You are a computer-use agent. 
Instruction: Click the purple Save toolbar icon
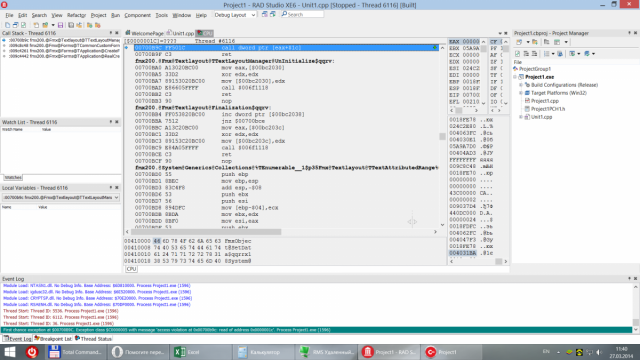[x=60, y=25]
